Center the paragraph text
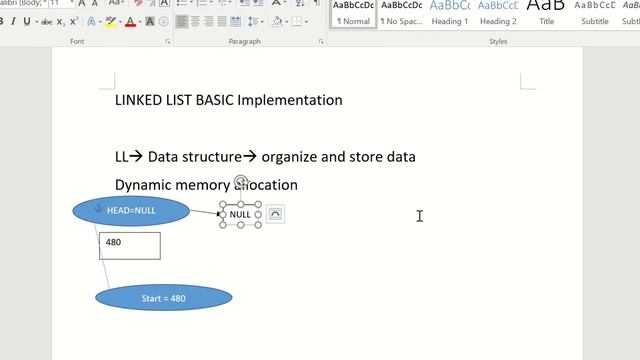The height and width of the screenshot is (360, 640). [x=195, y=21]
